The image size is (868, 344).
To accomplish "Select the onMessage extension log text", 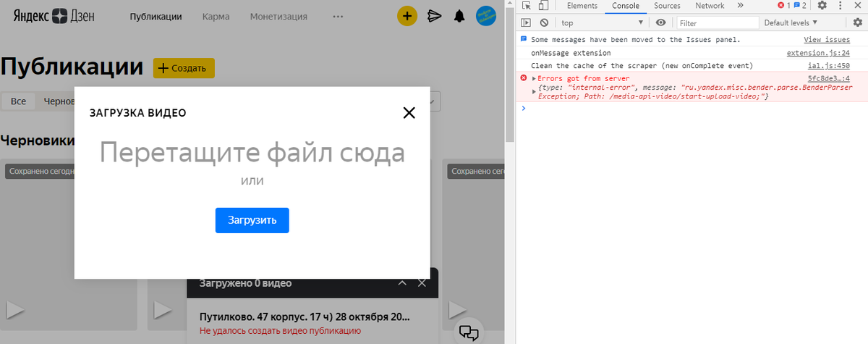I will (x=571, y=53).
